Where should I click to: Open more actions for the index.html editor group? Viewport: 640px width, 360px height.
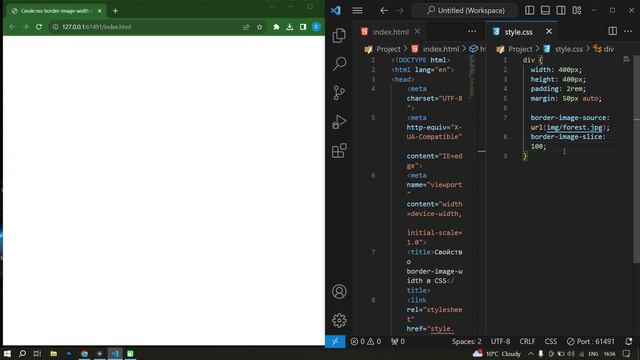click(472, 31)
